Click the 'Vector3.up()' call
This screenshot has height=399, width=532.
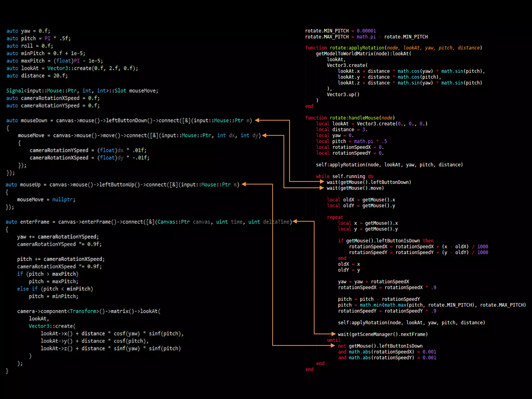click(343, 95)
